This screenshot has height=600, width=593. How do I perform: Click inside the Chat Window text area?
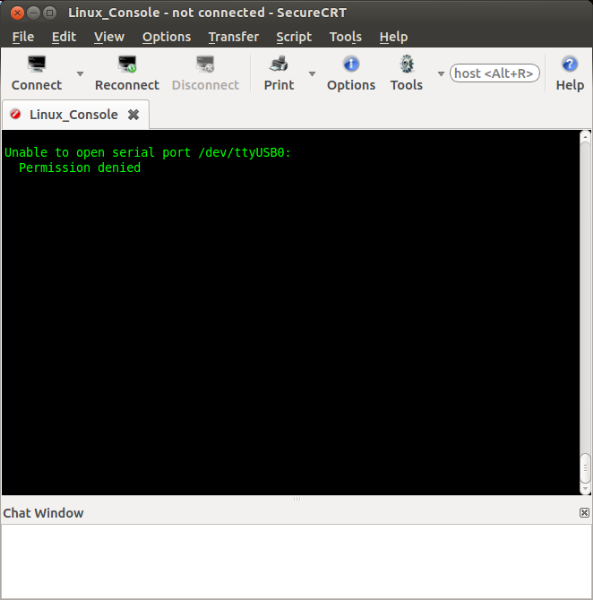click(296, 561)
